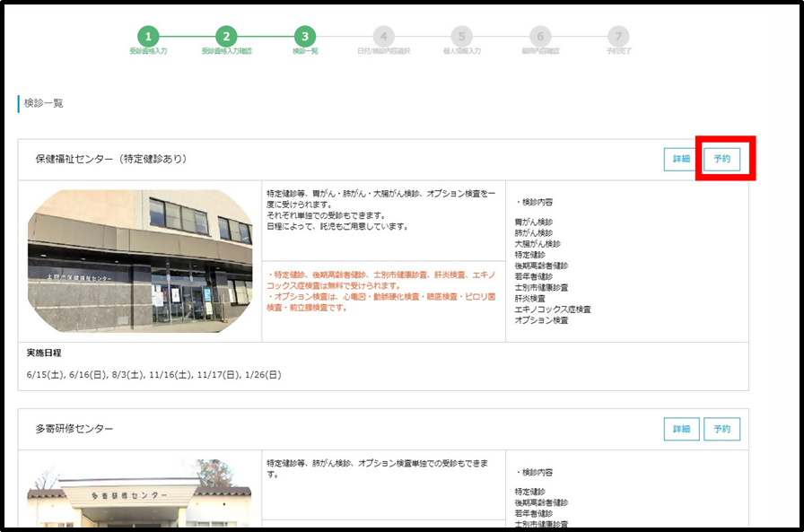Click 保健福祉センター description paragraph
Screen dimensions: 804x532
(x=381, y=210)
